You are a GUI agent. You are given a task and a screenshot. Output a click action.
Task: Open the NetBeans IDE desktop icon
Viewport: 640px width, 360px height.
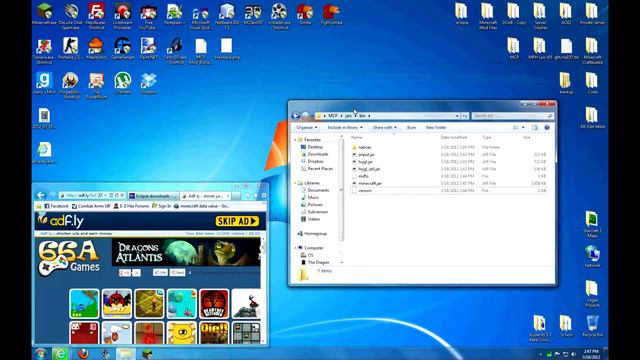[227, 16]
